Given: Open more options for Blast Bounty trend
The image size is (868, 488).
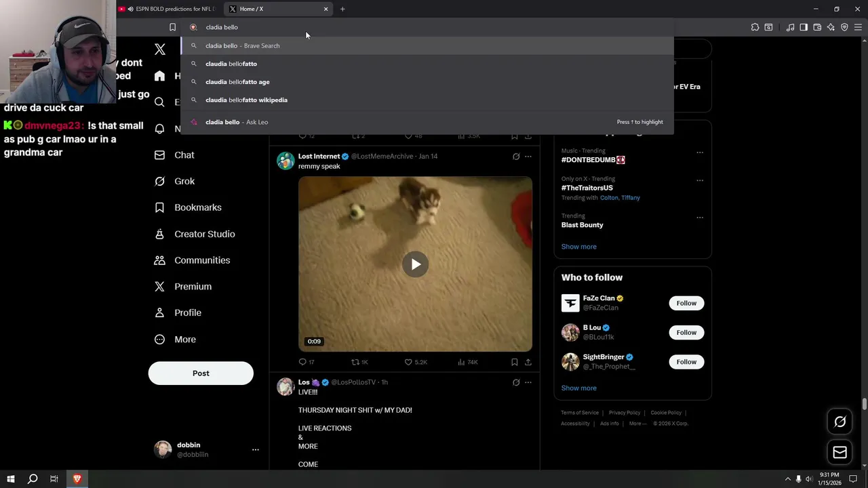Looking at the screenshot, I should pyautogui.click(x=700, y=218).
